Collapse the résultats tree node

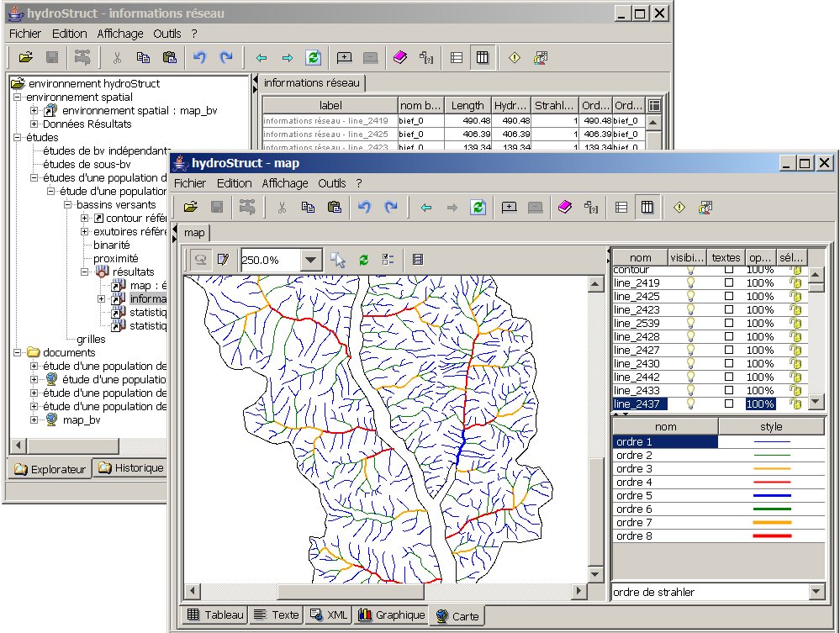85,272
